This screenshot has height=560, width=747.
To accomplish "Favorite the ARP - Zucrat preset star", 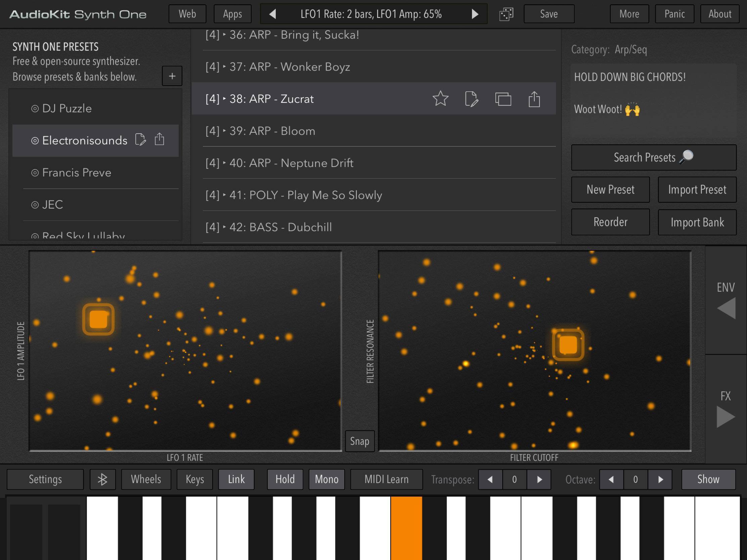I will [440, 99].
